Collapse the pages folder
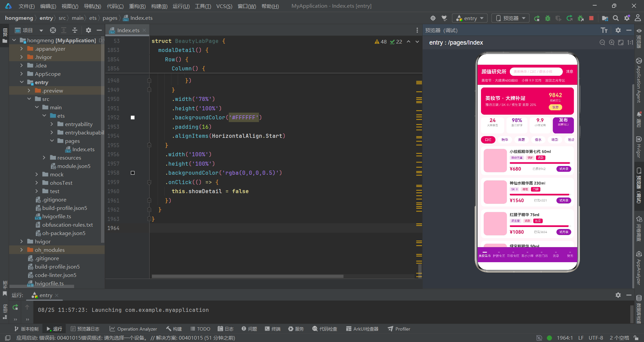Image resolution: width=644 pixels, height=342 pixels. click(52, 141)
